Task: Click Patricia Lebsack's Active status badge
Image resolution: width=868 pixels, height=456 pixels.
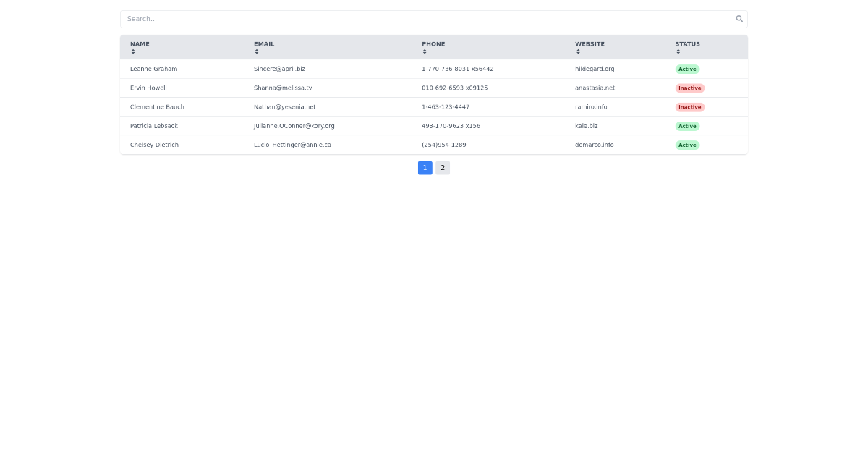Action: 687,126
